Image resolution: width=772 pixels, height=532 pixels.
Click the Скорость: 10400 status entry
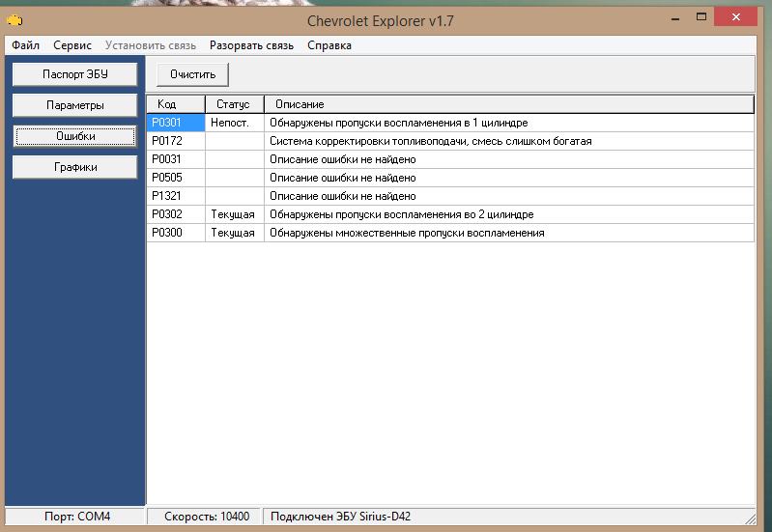coord(204,517)
